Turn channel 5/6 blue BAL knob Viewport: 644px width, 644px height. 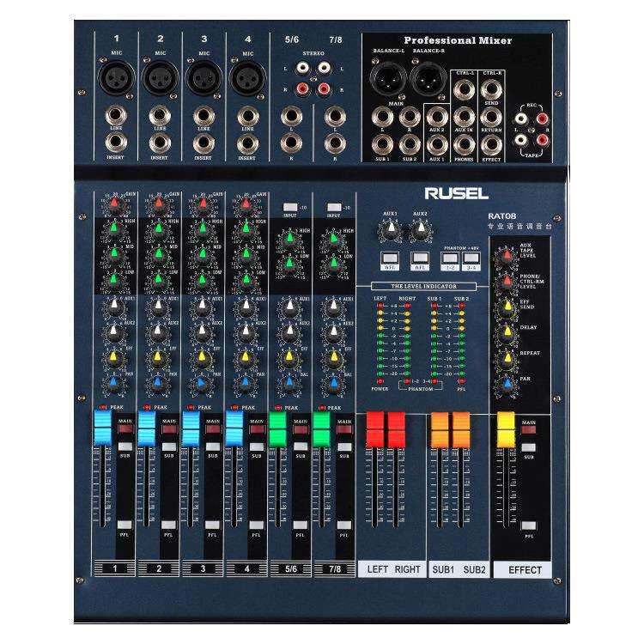click(289, 383)
